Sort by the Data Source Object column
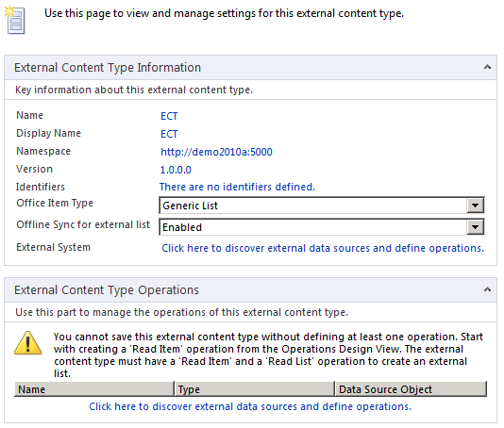 [x=411, y=389]
